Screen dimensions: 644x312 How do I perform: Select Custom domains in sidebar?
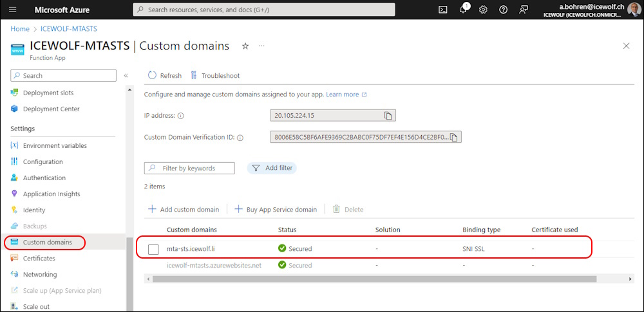tap(48, 243)
